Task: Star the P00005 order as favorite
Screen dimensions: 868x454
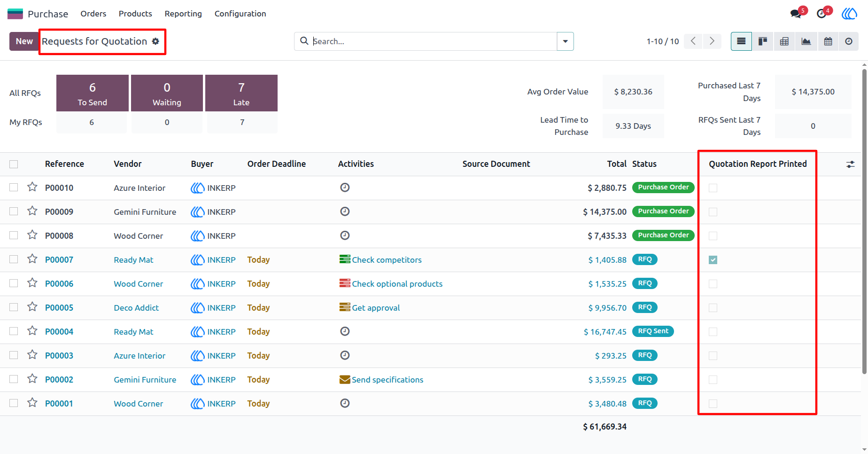Action: pyautogui.click(x=32, y=307)
